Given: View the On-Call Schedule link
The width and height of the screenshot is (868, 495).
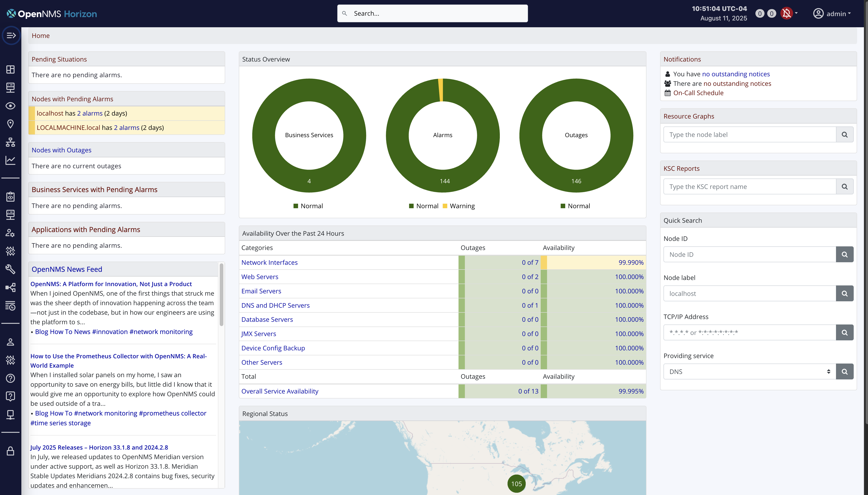Looking at the screenshot, I should (x=698, y=92).
